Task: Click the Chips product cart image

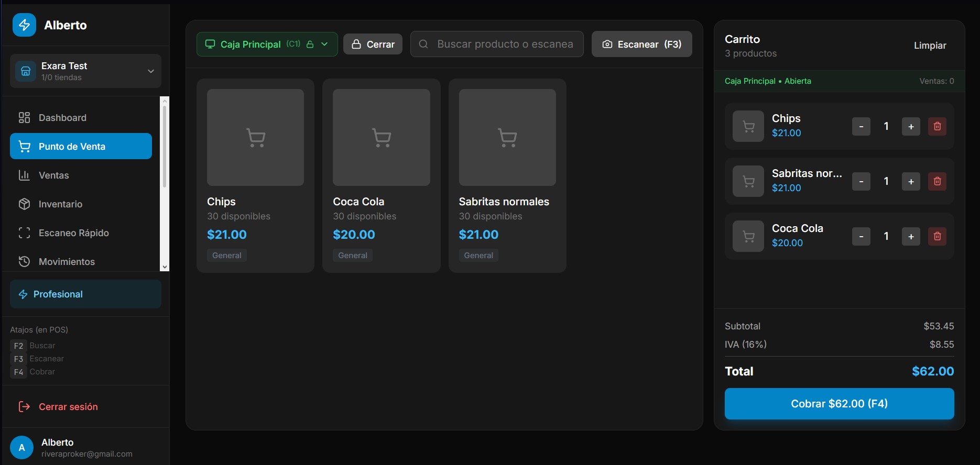Action: point(255,137)
